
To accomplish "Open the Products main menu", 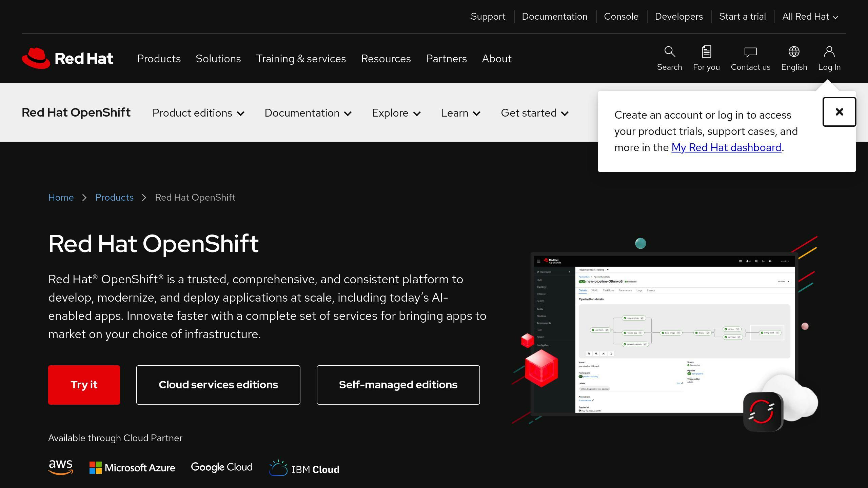I will point(159,59).
